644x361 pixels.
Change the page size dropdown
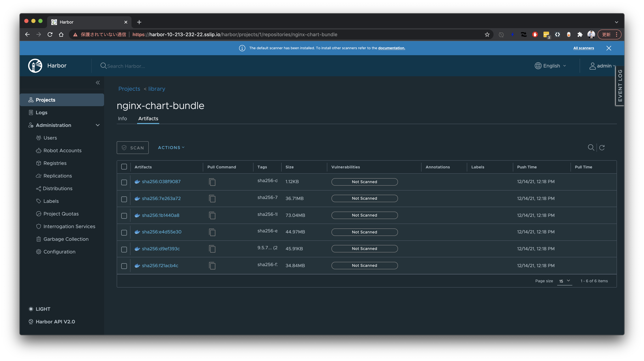coord(564,281)
